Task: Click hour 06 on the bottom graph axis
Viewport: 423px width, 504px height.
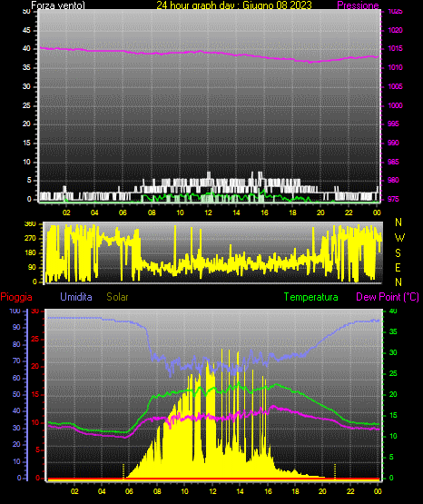Action: (x=129, y=491)
